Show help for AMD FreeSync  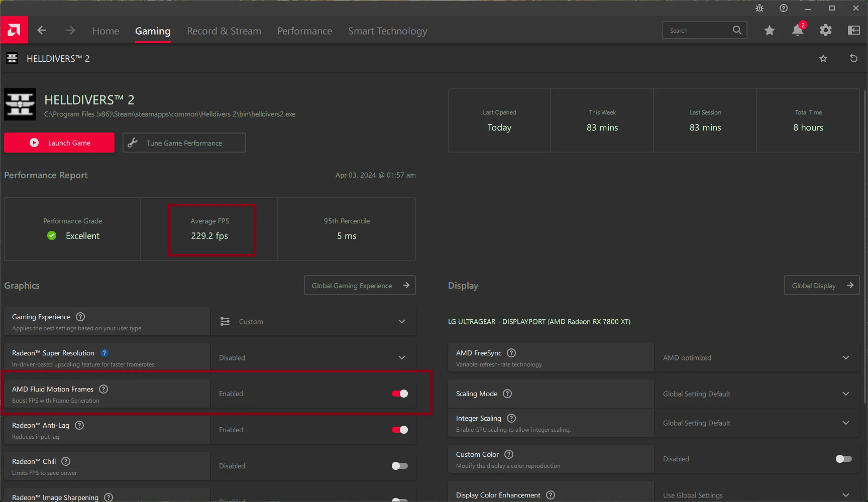[x=511, y=353]
